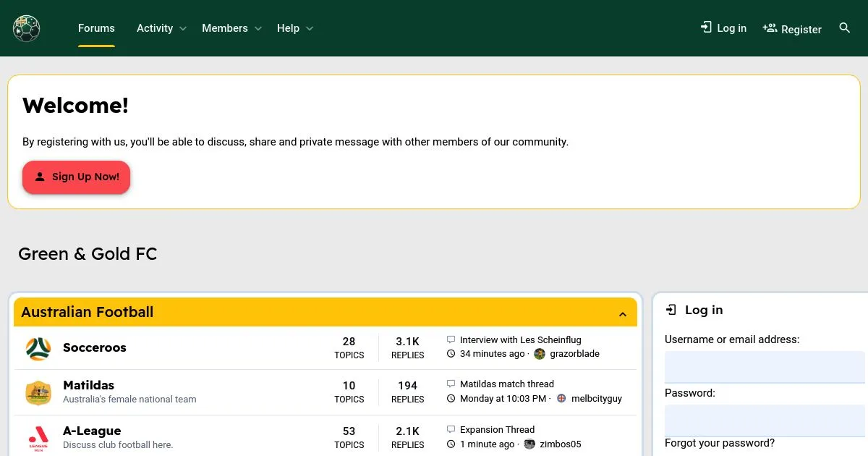Click the username melbcityguy
Viewport: 868px width, 456px height.
click(x=597, y=399)
